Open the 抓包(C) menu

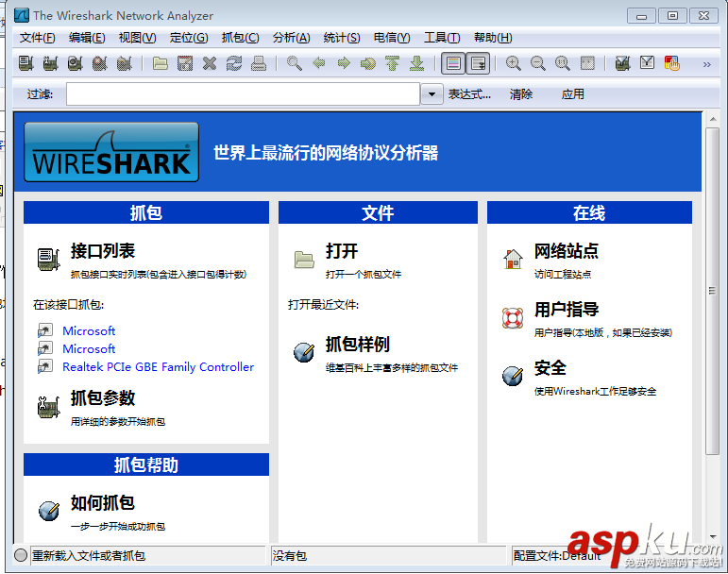[x=240, y=38]
